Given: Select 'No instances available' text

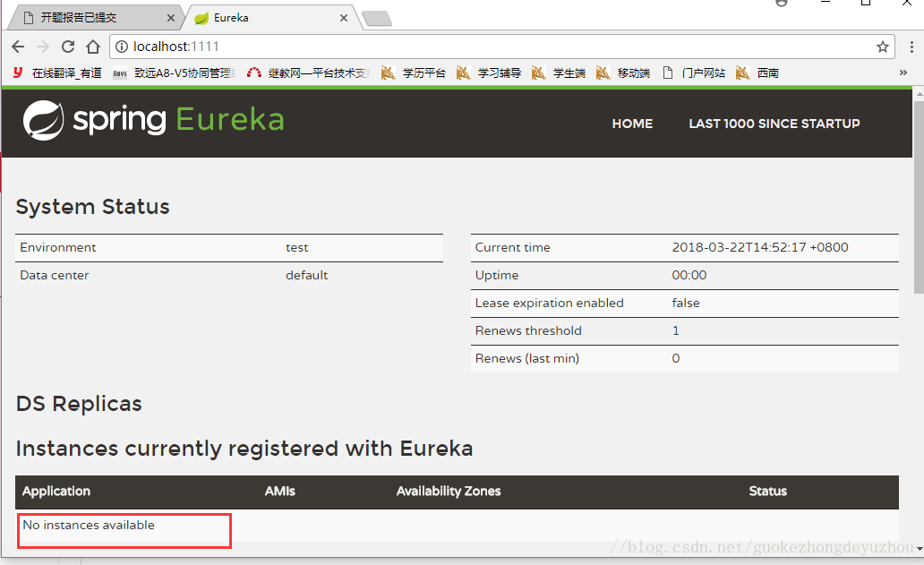Looking at the screenshot, I should pyautogui.click(x=89, y=525).
